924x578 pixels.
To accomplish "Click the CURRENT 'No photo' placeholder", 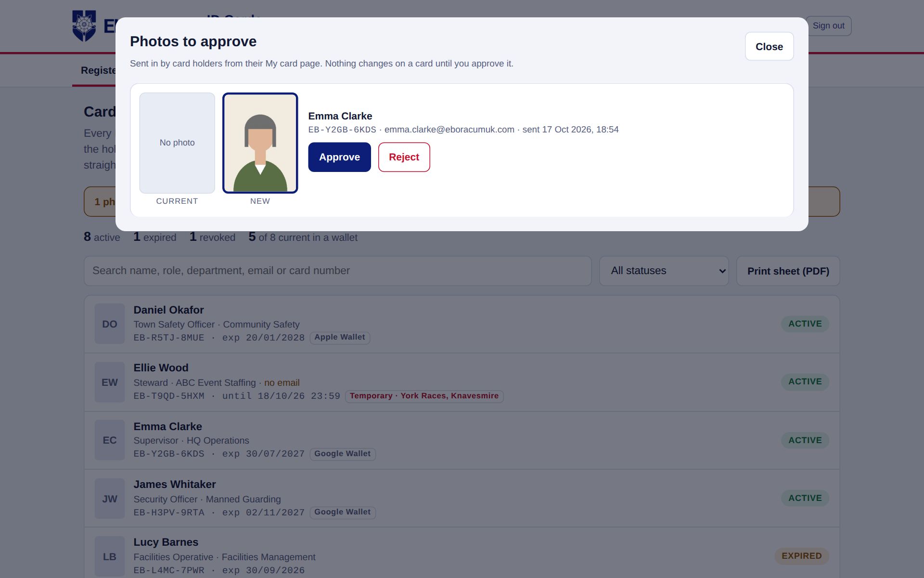I will coord(177,143).
